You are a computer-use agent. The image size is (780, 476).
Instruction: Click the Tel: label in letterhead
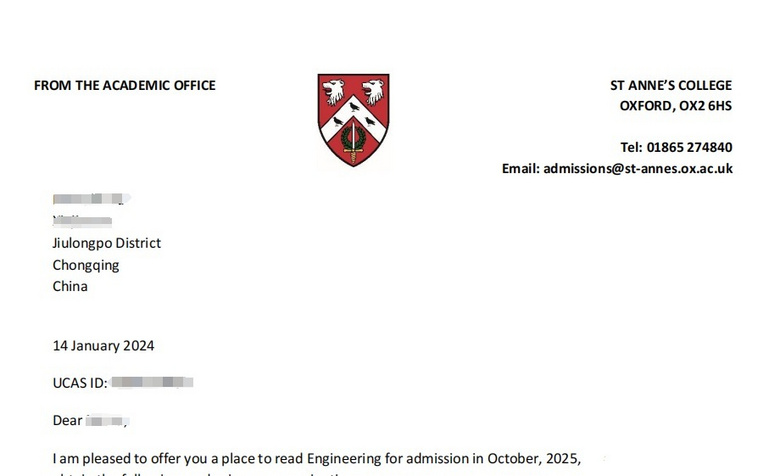coord(631,147)
